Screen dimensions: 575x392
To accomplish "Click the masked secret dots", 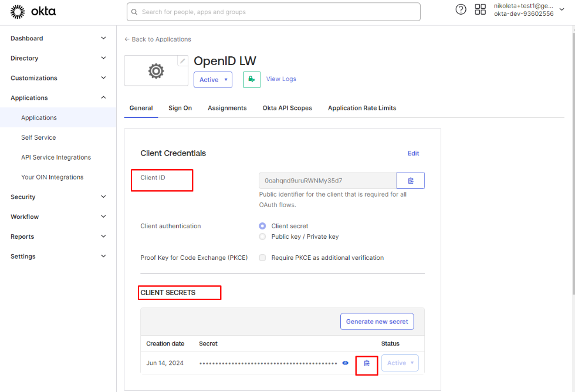I will pyautogui.click(x=268, y=363).
